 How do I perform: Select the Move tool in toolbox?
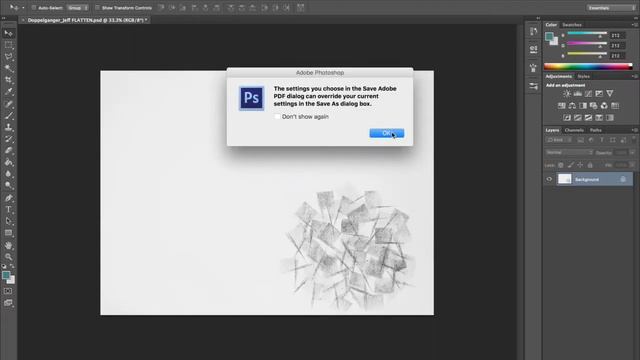pos(9,33)
